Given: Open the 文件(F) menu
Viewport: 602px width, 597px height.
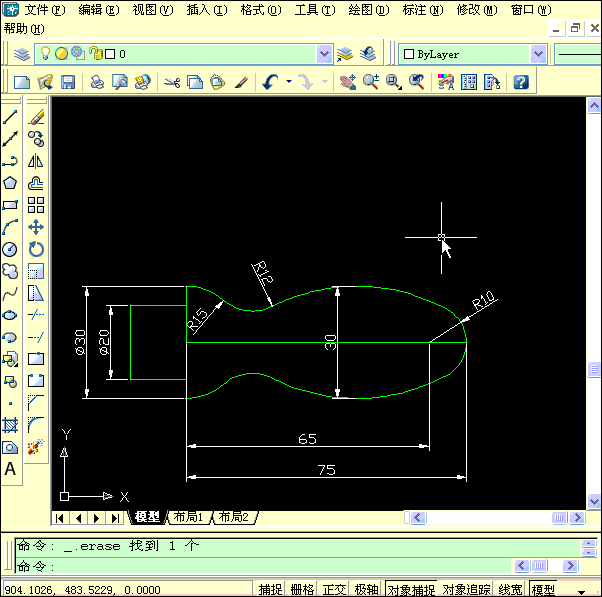Looking at the screenshot, I should click(x=45, y=10).
